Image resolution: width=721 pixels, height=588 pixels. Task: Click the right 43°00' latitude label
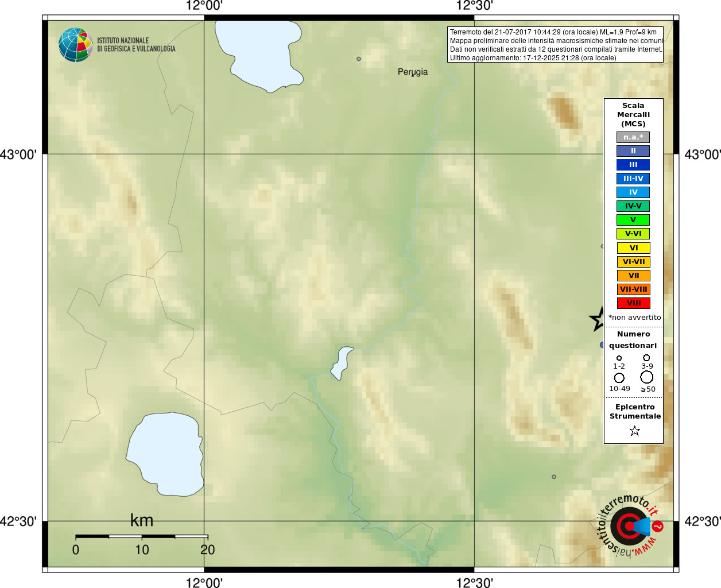tap(703, 154)
